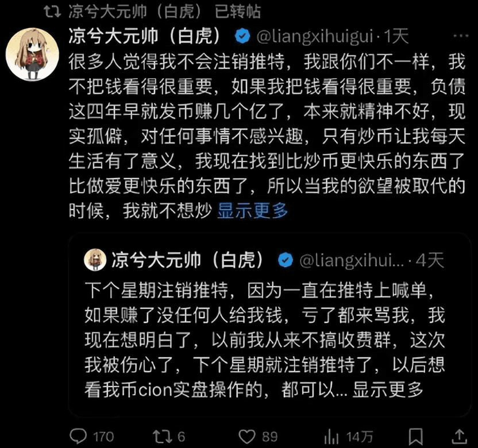Bookmark this post
Screen dimensions: 478x448
[415, 437]
